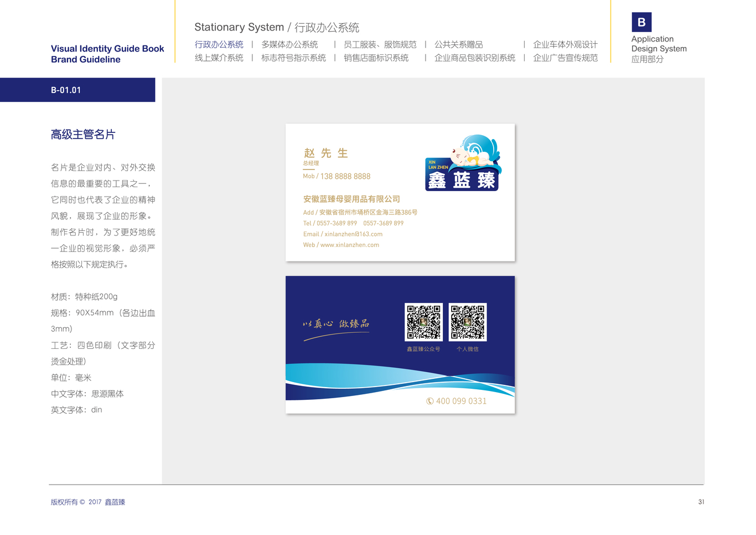Click the 英文字体：din line
The height and width of the screenshot is (535, 756).
click(x=76, y=410)
